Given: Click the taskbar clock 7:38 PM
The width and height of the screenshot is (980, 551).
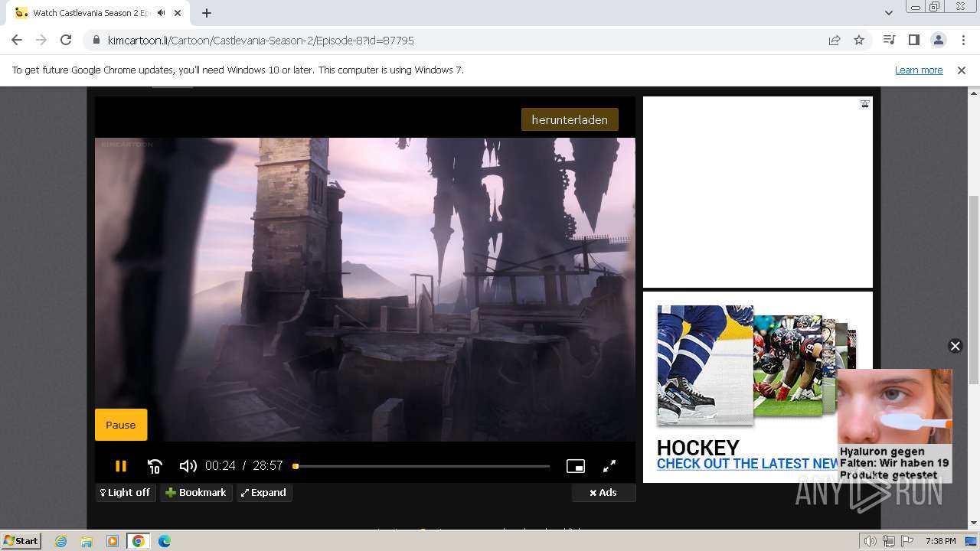Looking at the screenshot, I should (x=940, y=541).
